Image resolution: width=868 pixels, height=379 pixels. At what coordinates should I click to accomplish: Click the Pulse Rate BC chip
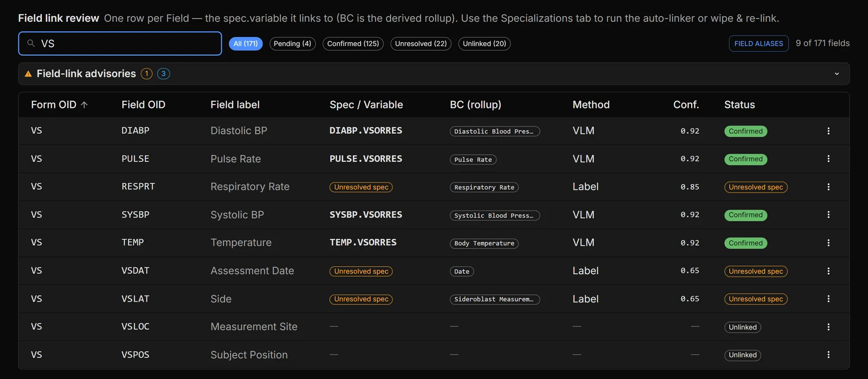pyautogui.click(x=473, y=159)
